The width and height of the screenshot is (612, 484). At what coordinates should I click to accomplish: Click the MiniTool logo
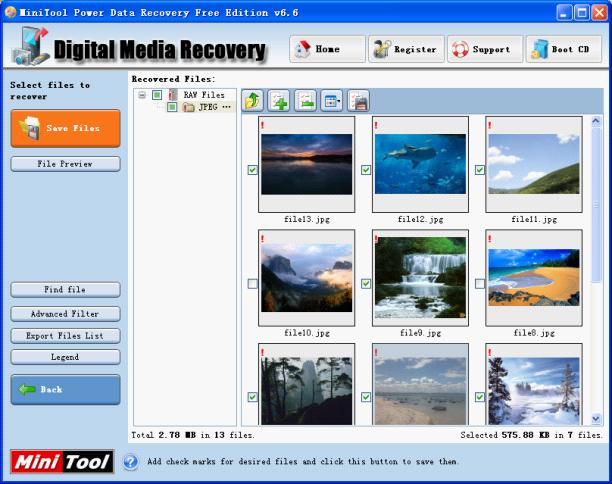[62, 462]
